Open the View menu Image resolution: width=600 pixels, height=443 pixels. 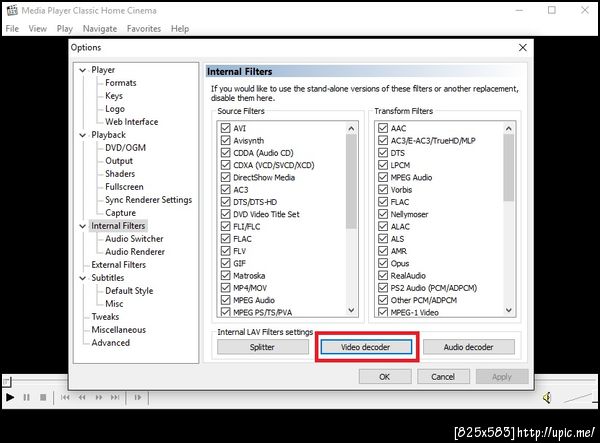tap(38, 29)
